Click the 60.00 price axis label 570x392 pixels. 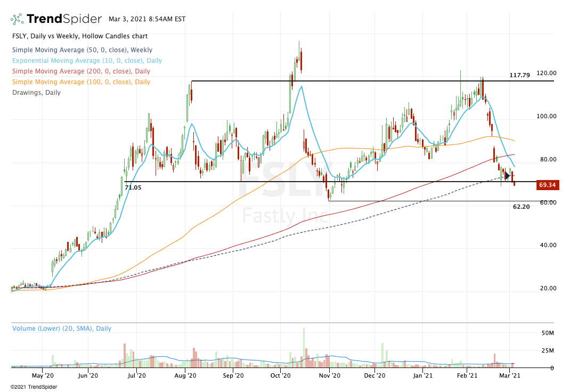pyautogui.click(x=548, y=202)
